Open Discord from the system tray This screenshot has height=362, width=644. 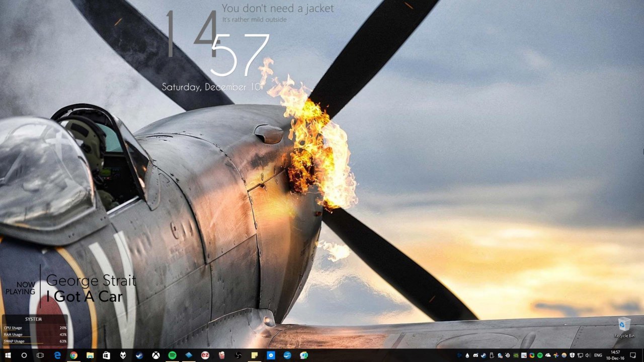tap(475, 355)
